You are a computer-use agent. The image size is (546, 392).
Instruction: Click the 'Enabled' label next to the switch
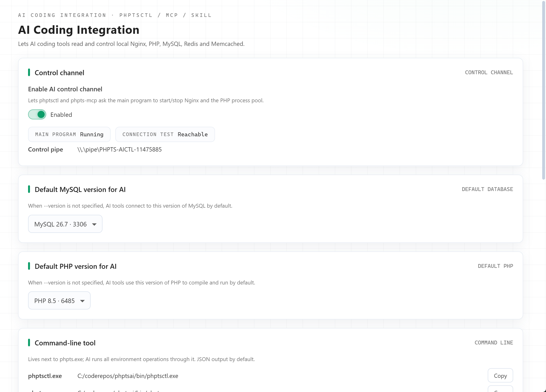click(61, 115)
